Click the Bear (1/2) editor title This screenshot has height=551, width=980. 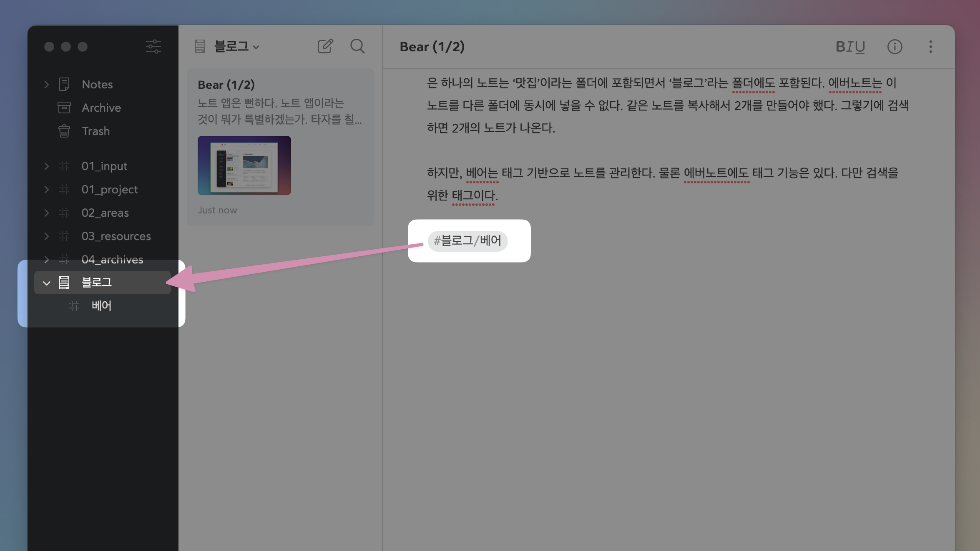(x=432, y=47)
